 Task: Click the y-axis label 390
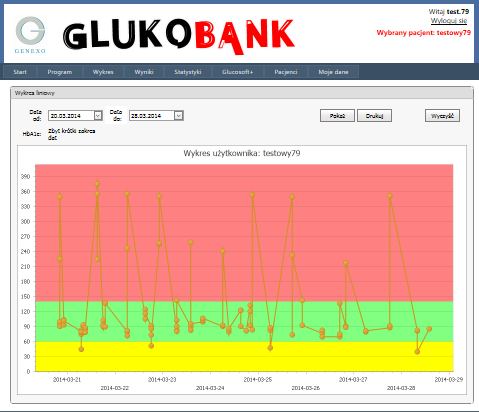coord(26,177)
